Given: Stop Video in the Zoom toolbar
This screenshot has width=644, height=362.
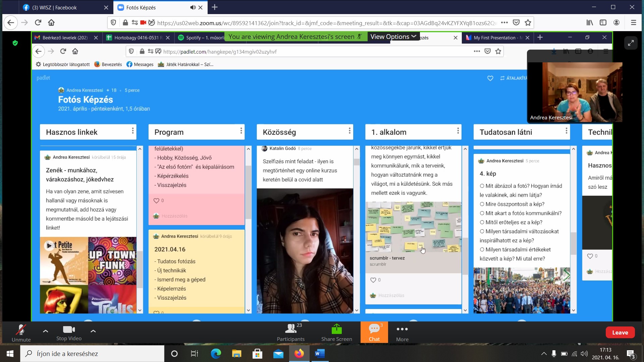Looking at the screenshot, I should [69, 333].
